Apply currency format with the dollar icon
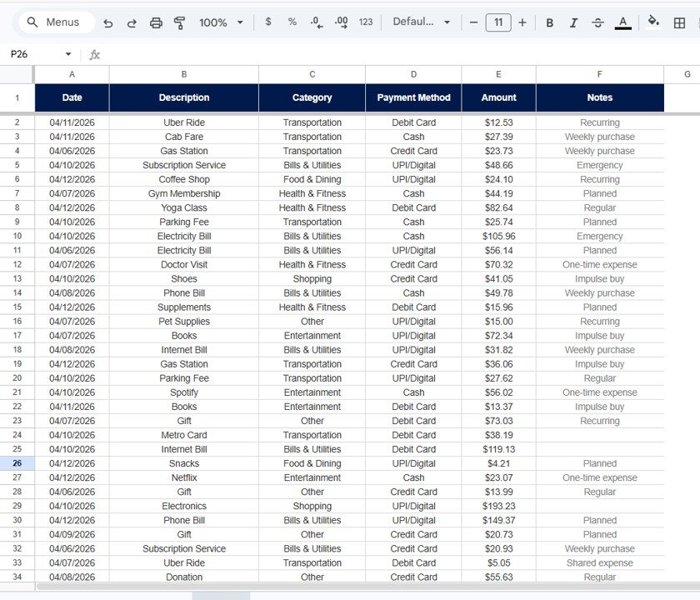Viewport: 700px width, 600px height. pos(267,22)
